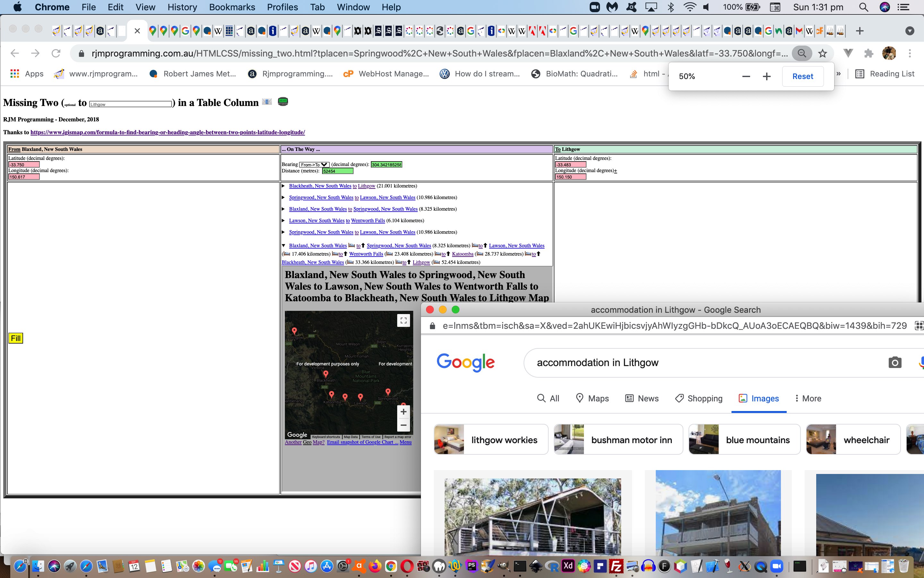Image resolution: width=924 pixels, height=578 pixels.
Task: Switch to All results tab
Action: click(x=548, y=398)
